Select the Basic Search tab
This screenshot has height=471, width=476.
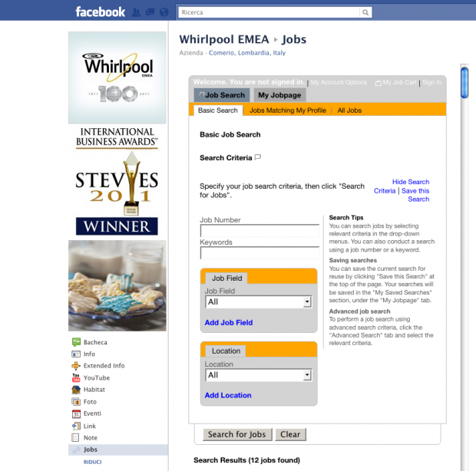point(218,110)
